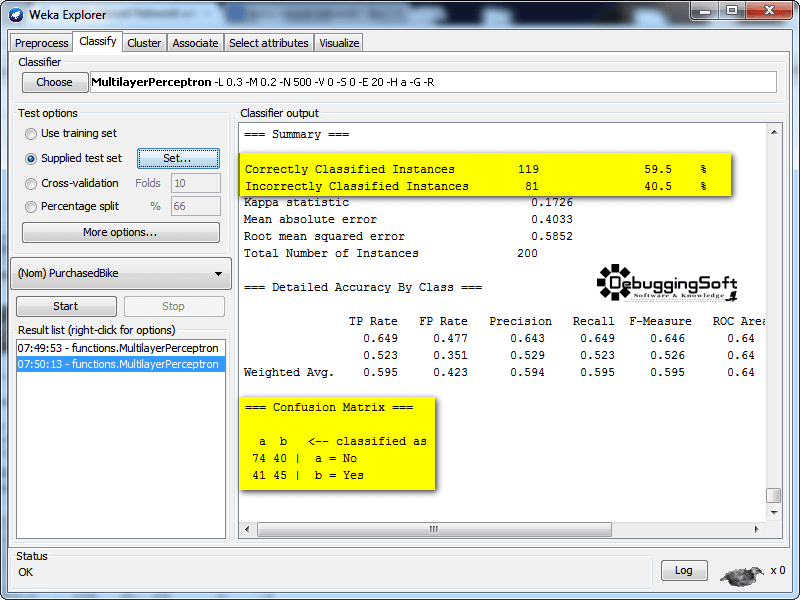Select the Supplied test set radio button
This screenshot has height=600, width=800.
pyautogui.click(x=31, y=159)
